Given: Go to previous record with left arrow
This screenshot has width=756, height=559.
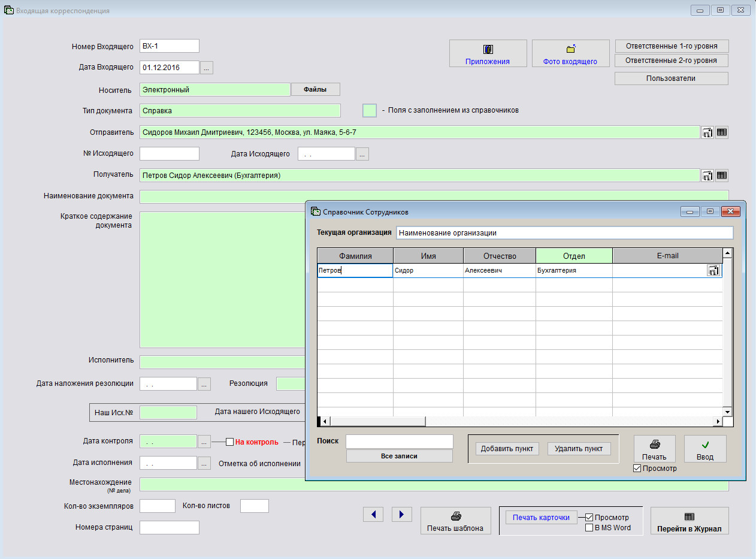Looking at the screenshot, I should pyautogui.click(x=373, y=514).
